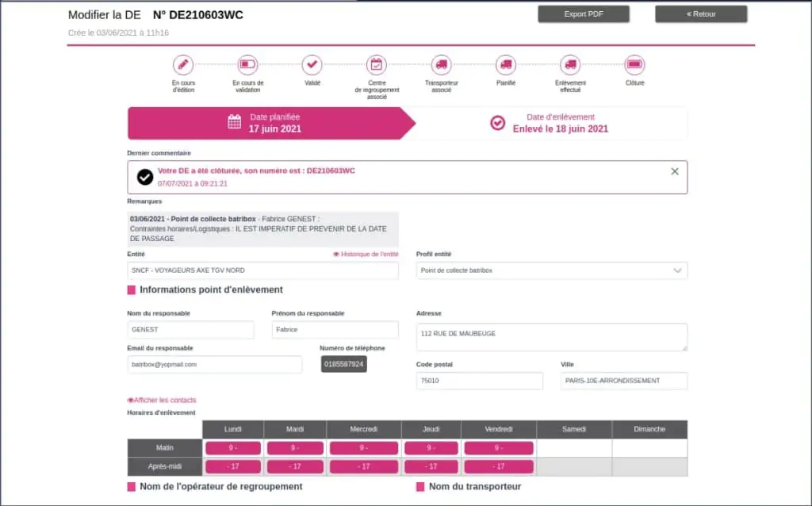Export the DE as PDF
The image size is (812, 506).
pos(584,14)
